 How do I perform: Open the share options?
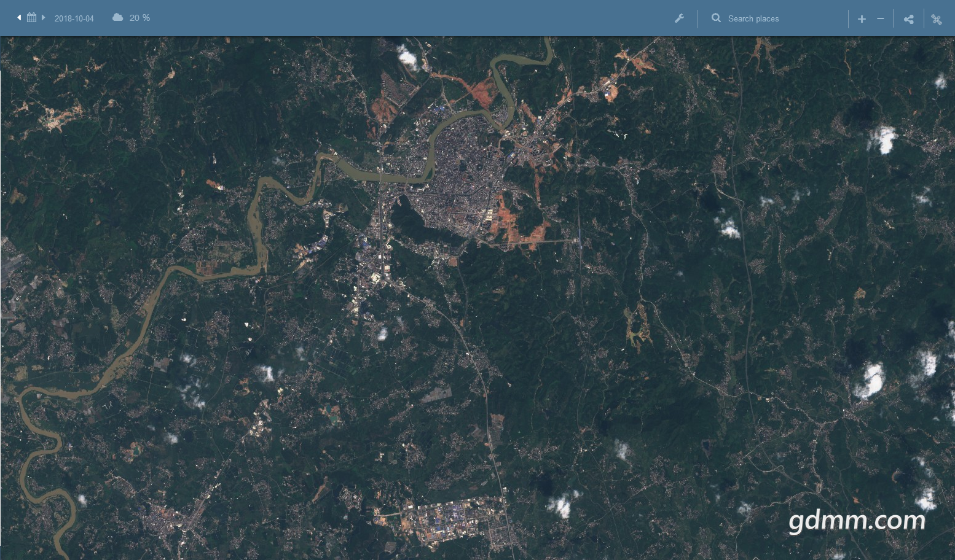pos(909,19)
